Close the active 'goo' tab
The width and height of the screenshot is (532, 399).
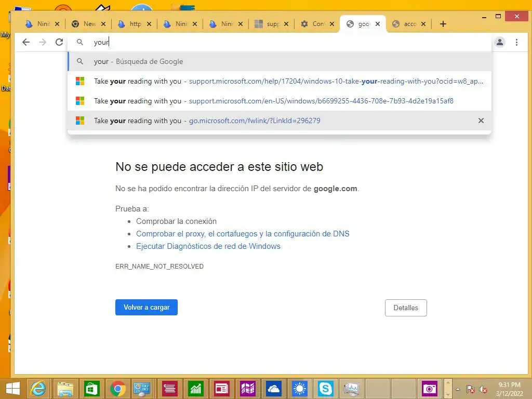click(378, 24)
